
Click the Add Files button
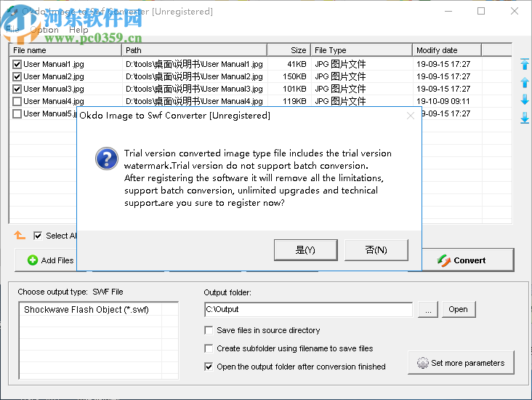coord(46,260)
